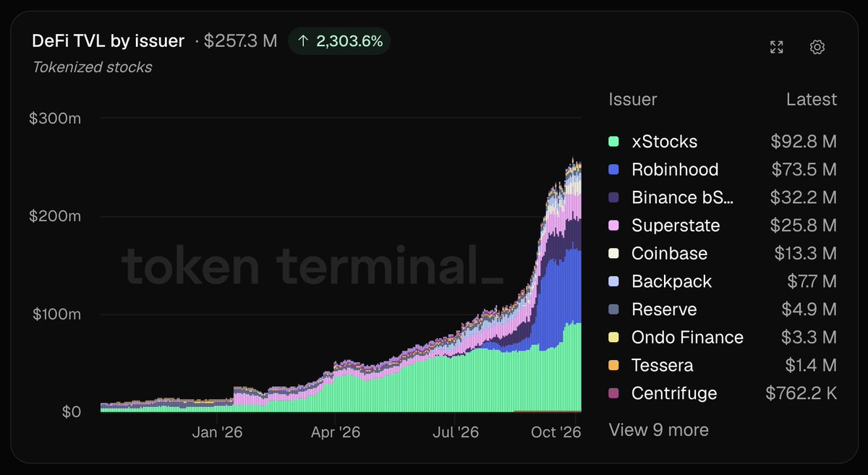Click the mauve Centrifuge color swatch

click(x=614, y=393)
